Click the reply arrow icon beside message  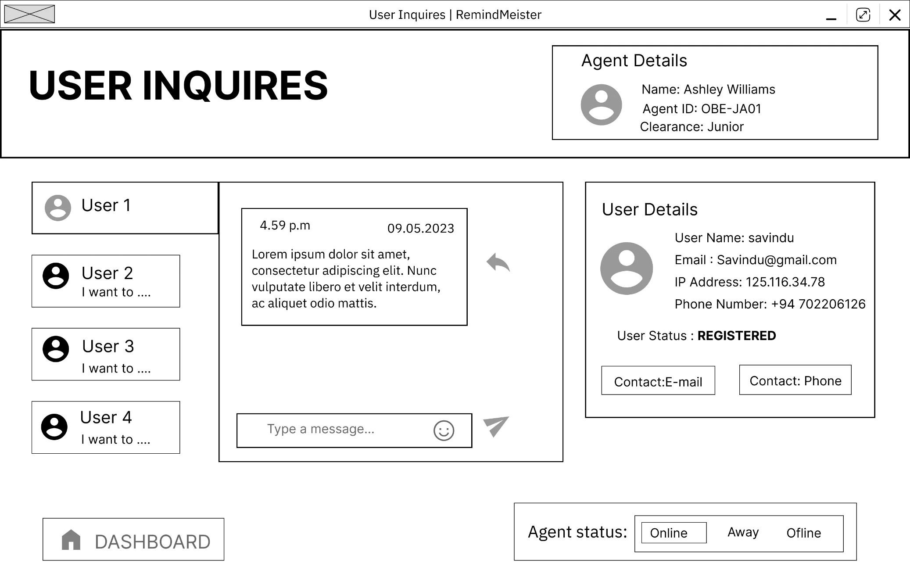(498, 262)
